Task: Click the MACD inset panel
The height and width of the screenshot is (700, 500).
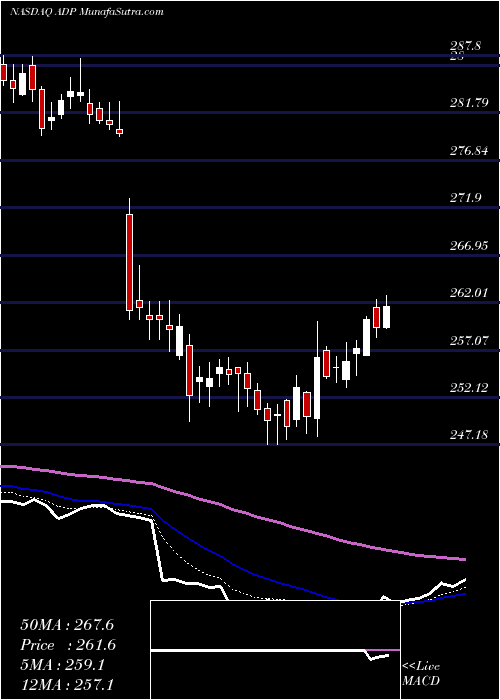Action: 275,650
